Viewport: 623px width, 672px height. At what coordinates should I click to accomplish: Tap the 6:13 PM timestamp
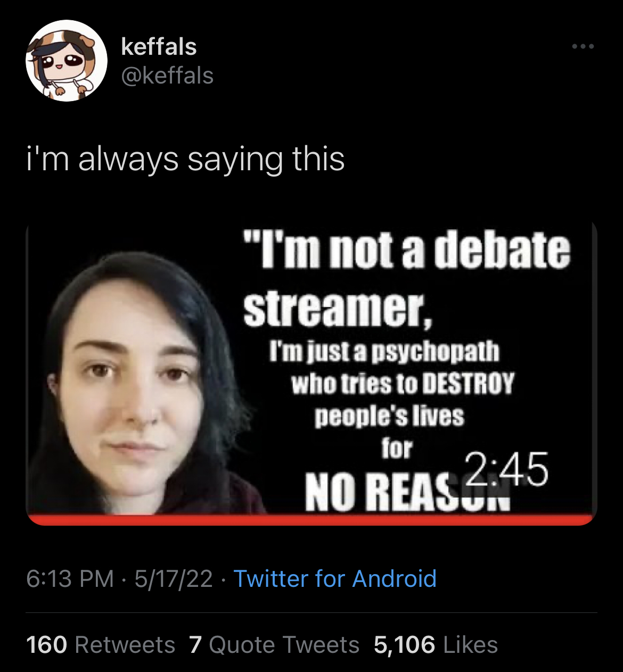[70, 578]
